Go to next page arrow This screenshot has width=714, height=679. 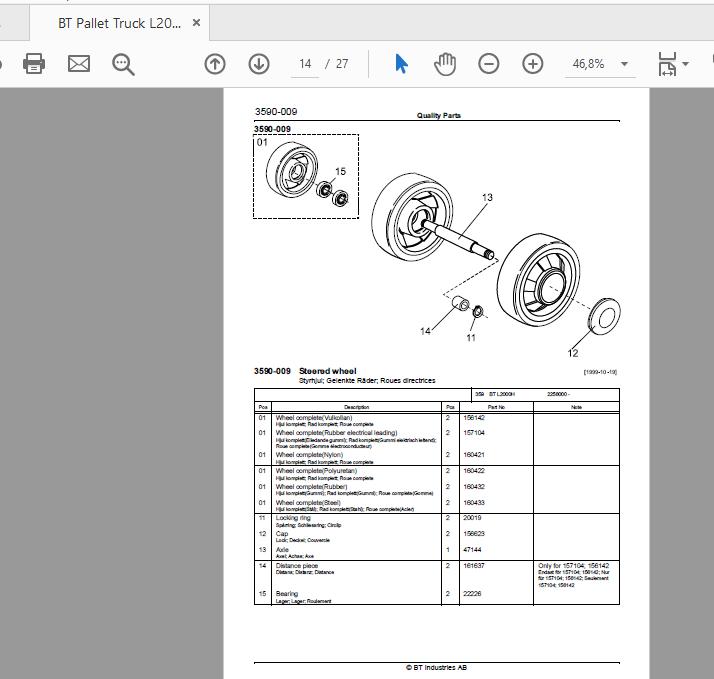[x=259, y=64]
